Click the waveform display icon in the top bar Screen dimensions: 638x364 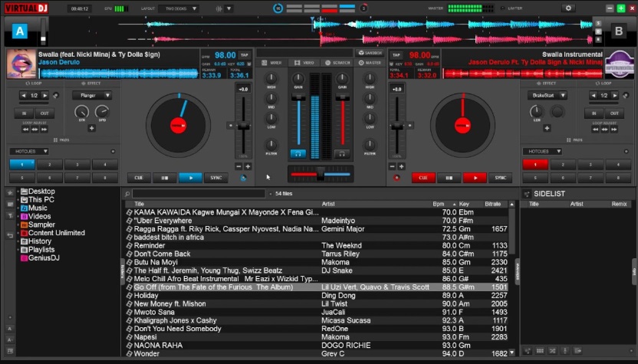click(219, 8)
